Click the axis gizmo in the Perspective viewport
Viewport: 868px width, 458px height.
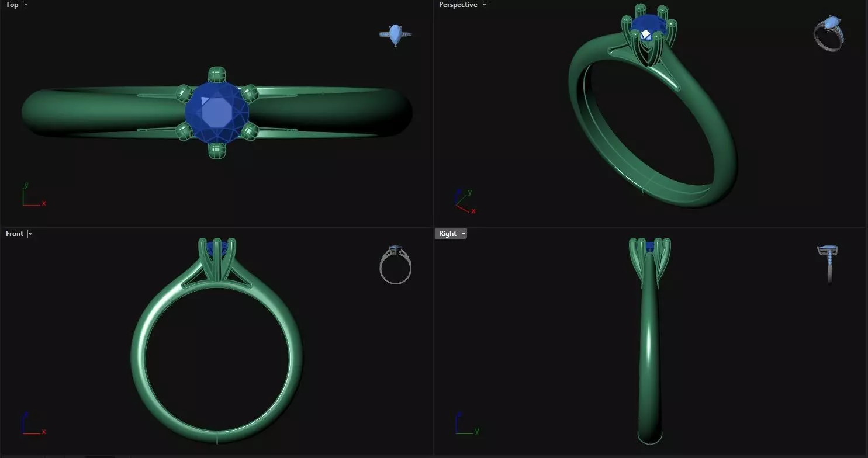(x=464, y=201)
